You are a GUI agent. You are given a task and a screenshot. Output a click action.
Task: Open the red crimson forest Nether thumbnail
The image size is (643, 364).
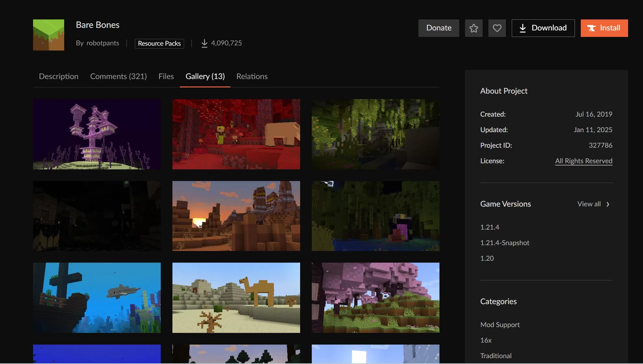point(236,134)
